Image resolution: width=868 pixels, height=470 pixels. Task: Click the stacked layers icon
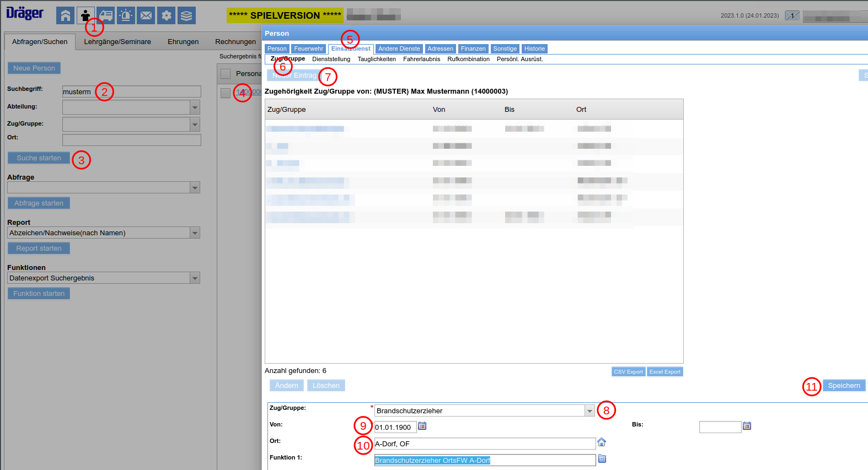186,15
